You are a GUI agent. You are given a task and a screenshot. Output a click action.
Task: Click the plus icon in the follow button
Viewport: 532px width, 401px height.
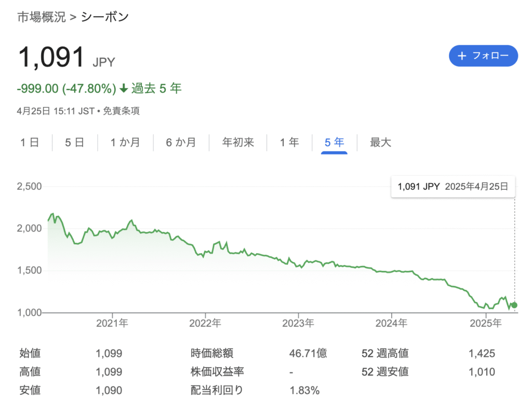point(462,56)
